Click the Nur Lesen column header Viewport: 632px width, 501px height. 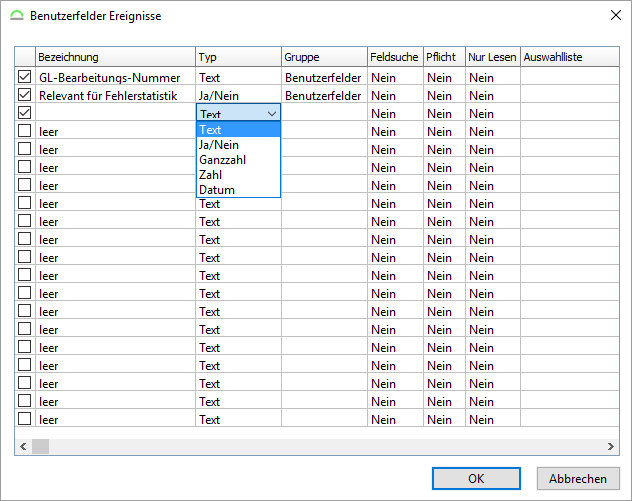pyautogui.click(x=493, y=57)
